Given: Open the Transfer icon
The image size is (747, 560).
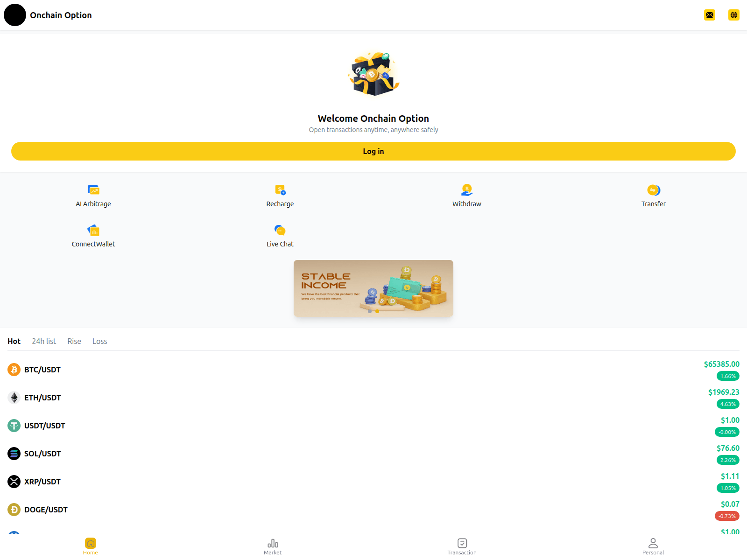Looking at the screenshot, I should coord(654,190).
